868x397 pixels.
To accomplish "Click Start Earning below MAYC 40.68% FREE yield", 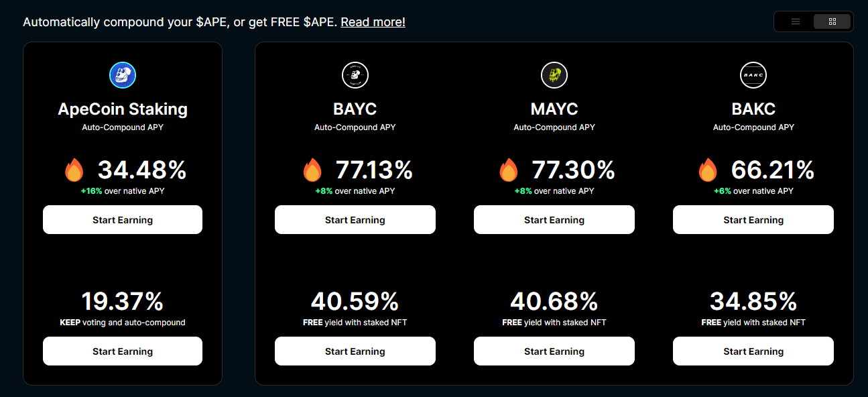I will pyautogui.click(x=554, y=351).
